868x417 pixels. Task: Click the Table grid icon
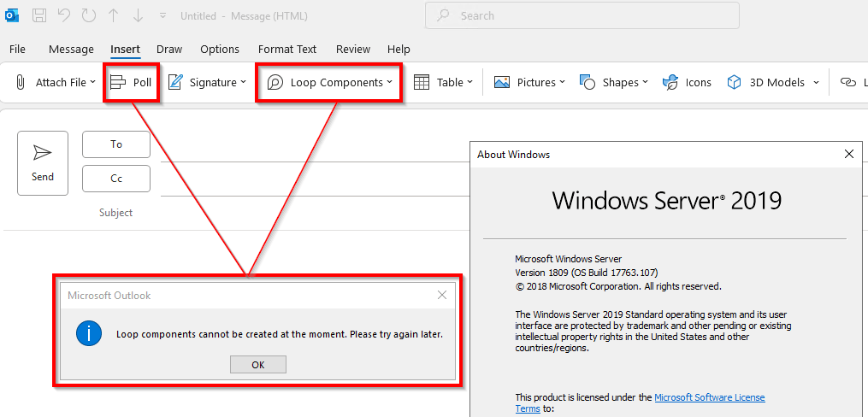(x=422, y=82)
